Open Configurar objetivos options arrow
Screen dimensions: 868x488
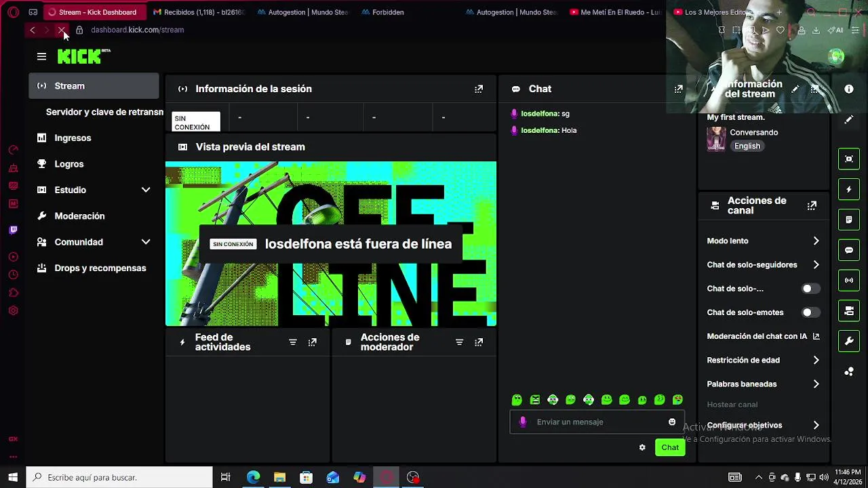(816, 425)
